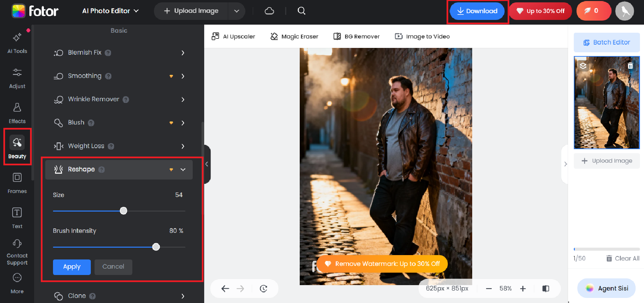Click the cloud storage icon

[269, 11]
